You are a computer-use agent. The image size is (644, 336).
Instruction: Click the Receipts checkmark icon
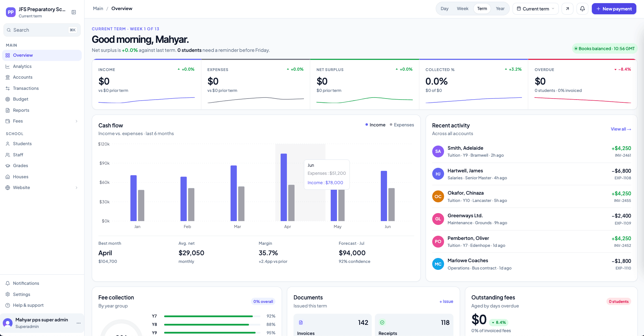(x=382, y=322)
